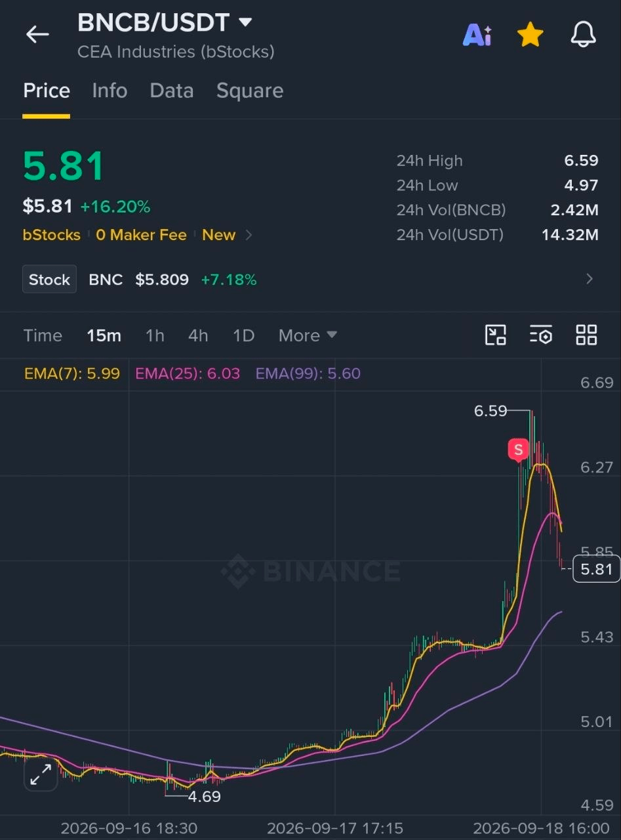Open the bStocks tag link

(52, 235)
